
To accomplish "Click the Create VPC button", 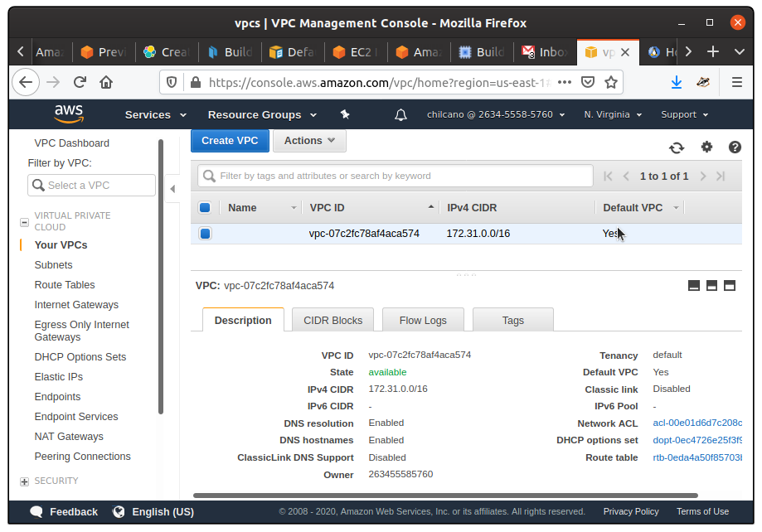I will click(230, 141).
